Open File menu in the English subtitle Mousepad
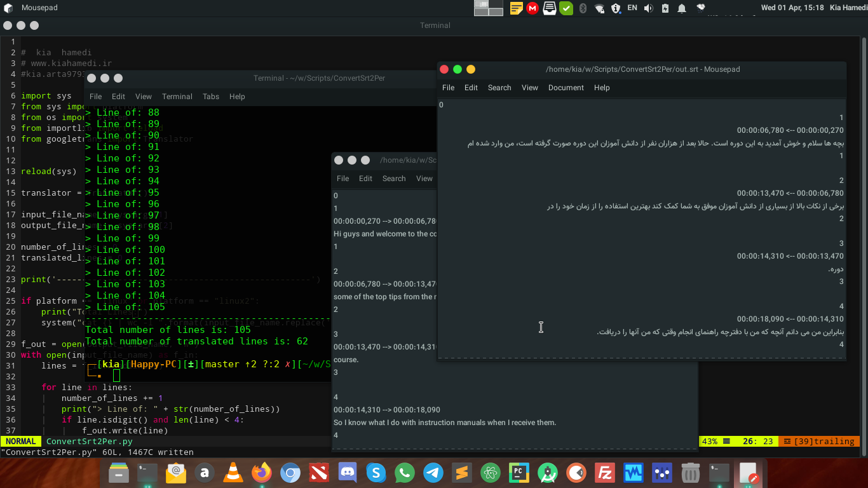 click(x=342, y=179)
